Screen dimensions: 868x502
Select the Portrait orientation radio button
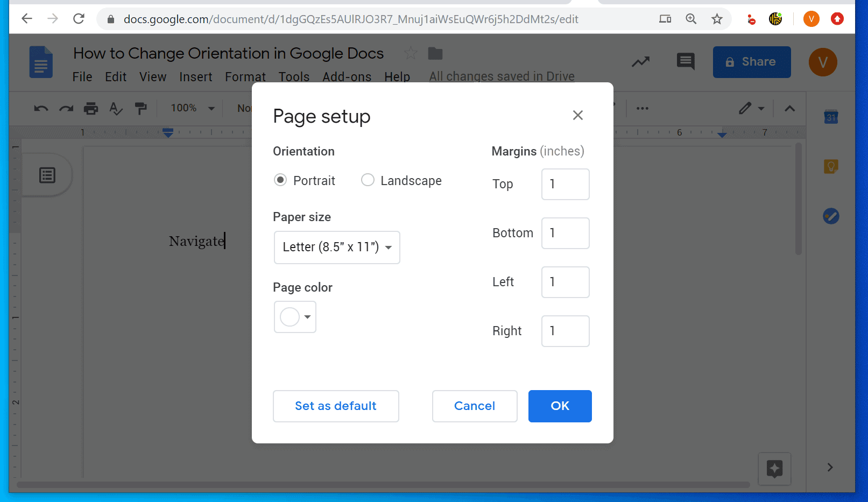click(280, 180)
